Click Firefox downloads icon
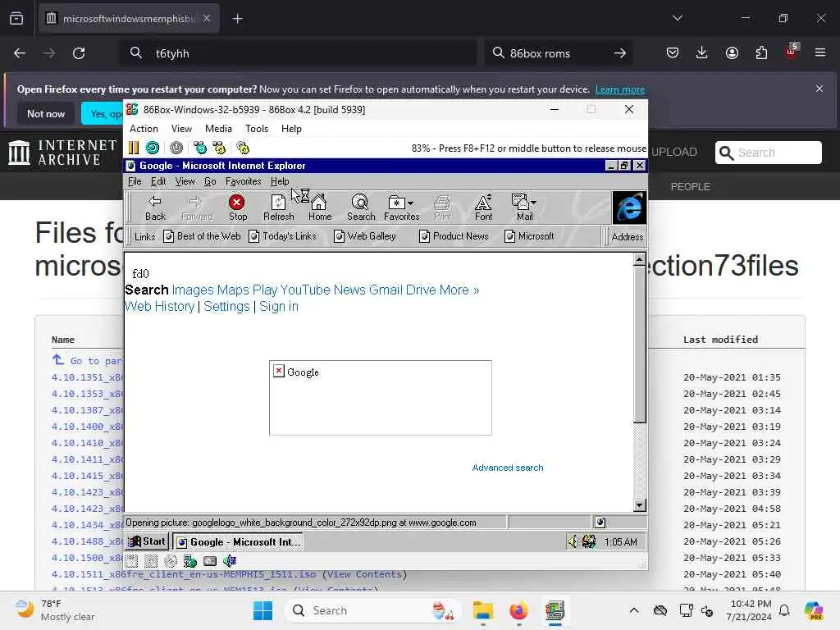The width and height of the screenshot is (840, 630). point(702,52)
